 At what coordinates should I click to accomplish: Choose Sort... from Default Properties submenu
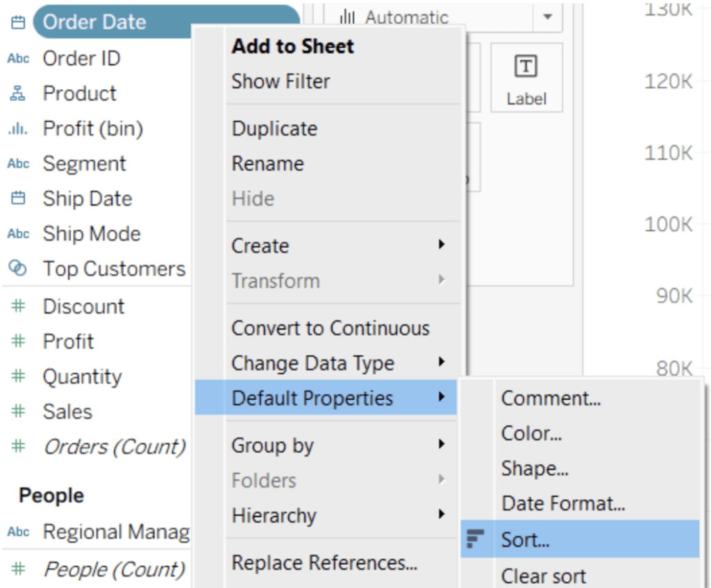[525, 539]
